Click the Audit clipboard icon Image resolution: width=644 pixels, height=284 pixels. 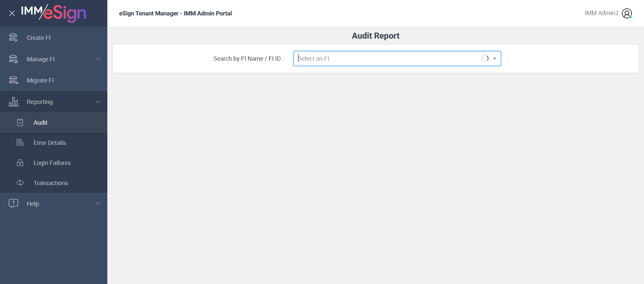tap(20, 122)
